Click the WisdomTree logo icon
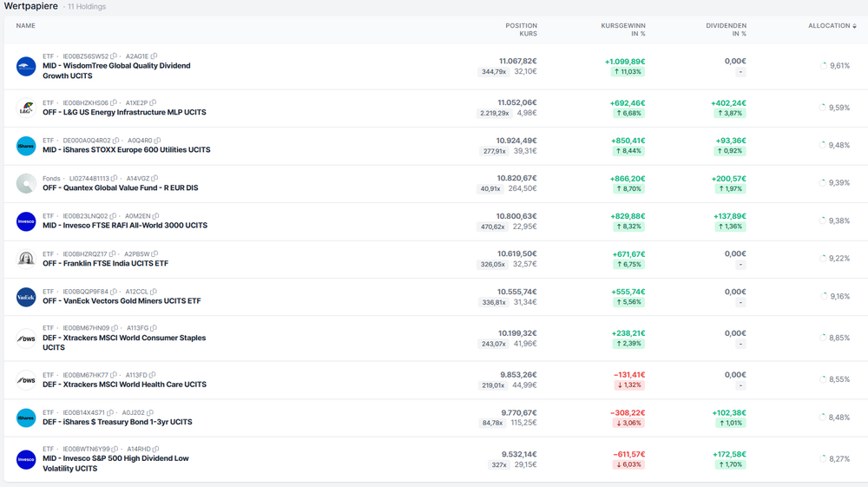Viewport: 868px width, 487px height. click(x=26, y=67)
